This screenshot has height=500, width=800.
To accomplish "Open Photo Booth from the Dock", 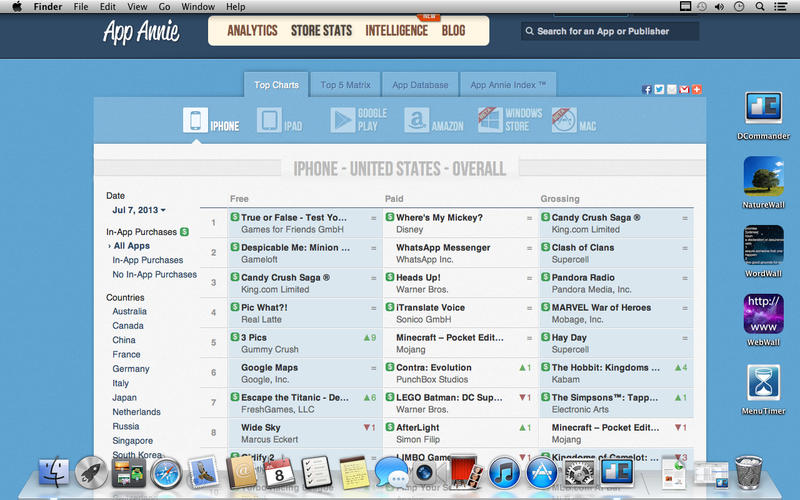I will coord(466,472).
